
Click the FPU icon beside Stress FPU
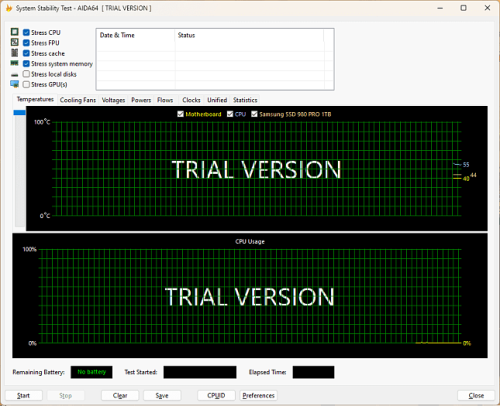point(15,42)
